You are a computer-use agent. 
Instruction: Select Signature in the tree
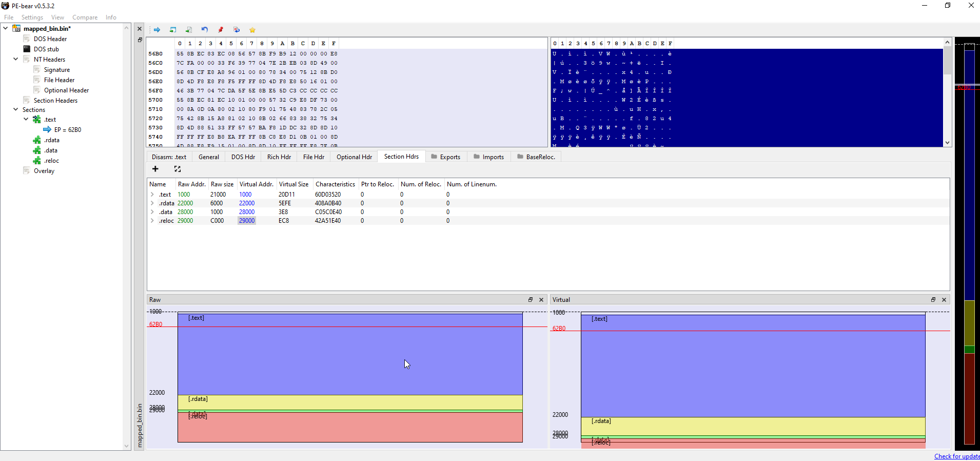(57, 69)
